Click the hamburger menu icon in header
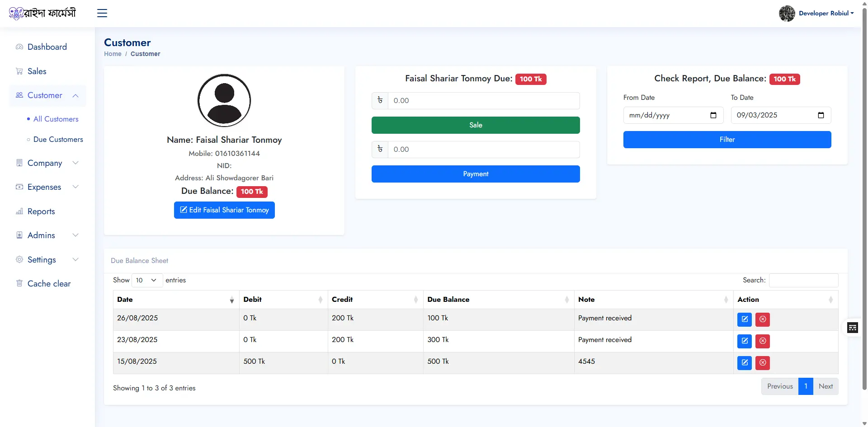868x427 pixels. coord(102,13)
